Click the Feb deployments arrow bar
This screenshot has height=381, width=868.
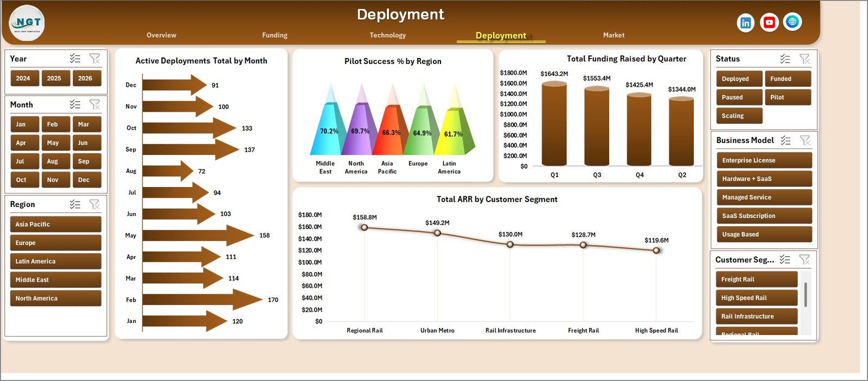pyautogui.click(x=202, y=300)
